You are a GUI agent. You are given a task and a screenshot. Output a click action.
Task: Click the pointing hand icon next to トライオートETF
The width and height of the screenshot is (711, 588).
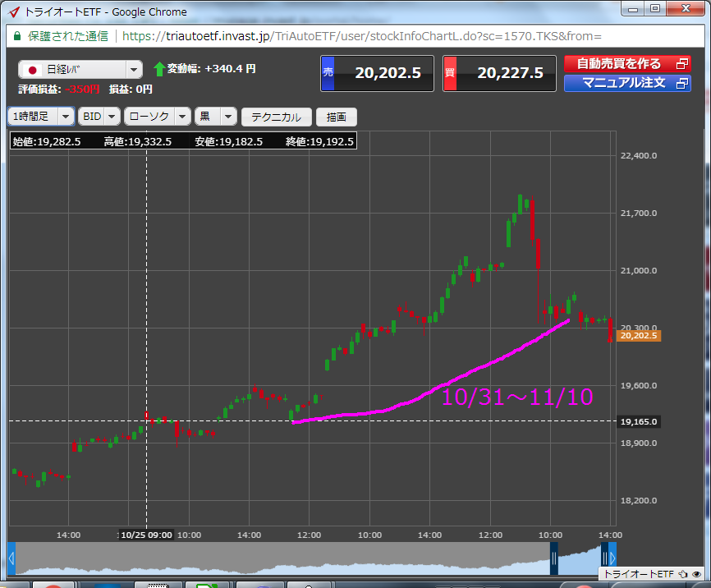pyautogui.click(x=683, y=574)
